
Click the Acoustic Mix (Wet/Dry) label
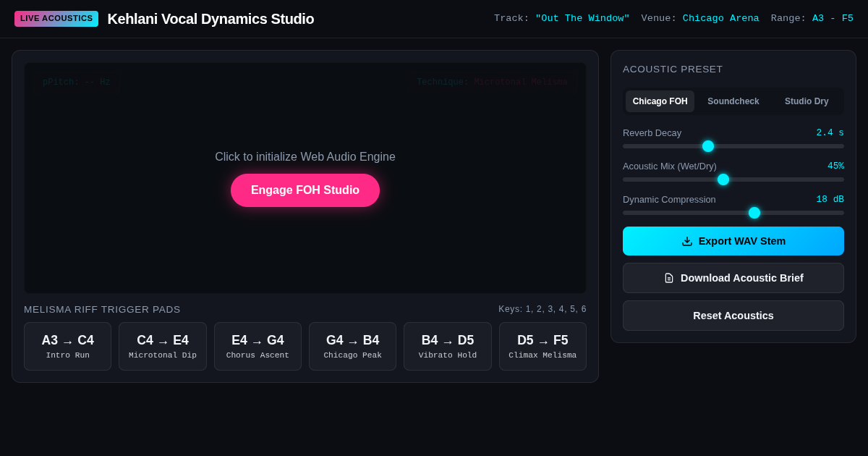tap(670, 166)
